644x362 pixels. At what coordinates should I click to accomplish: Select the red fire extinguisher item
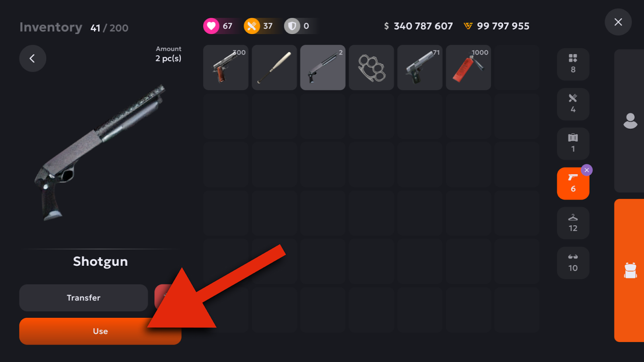tap(469, 67)
